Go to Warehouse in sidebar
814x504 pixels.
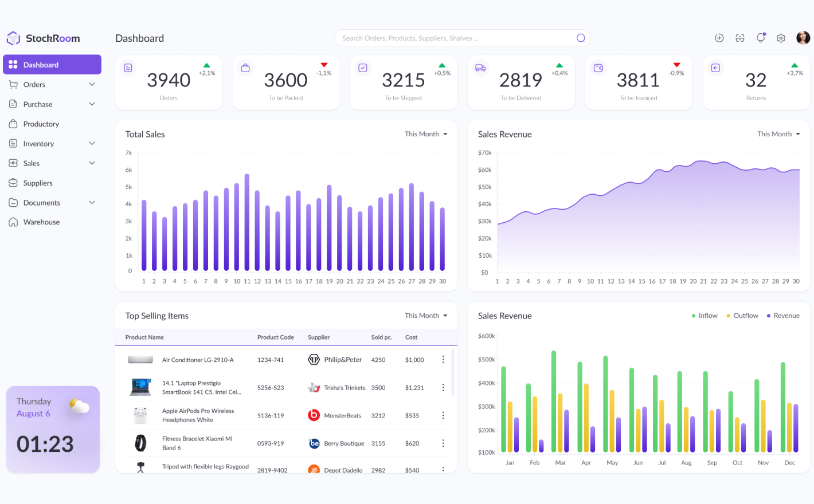(x=41, y=222)
